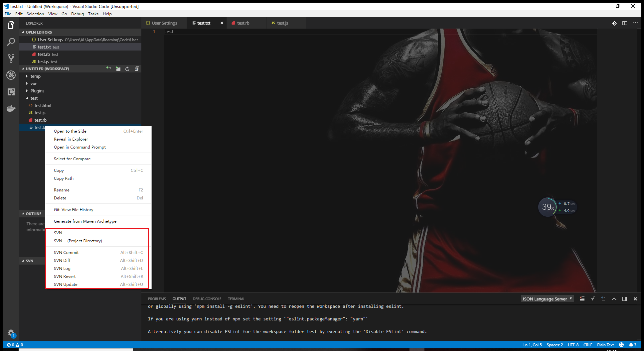Image resolution: width=644 pixels, height=351 pixels.
Task: Open the Extensions view icon
Action: pyautogui.click(x=11, y=92)
